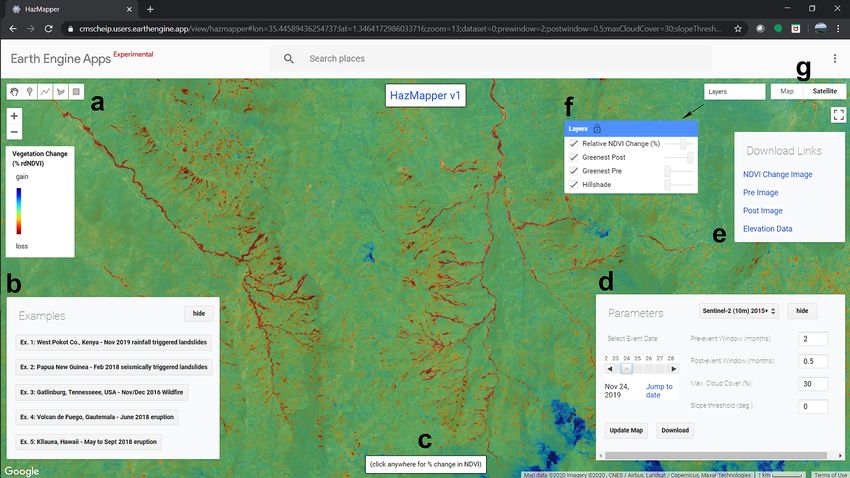Open a new browser tab
The height and width of the screenshot is (478, 850).
[x=150, y=9]
